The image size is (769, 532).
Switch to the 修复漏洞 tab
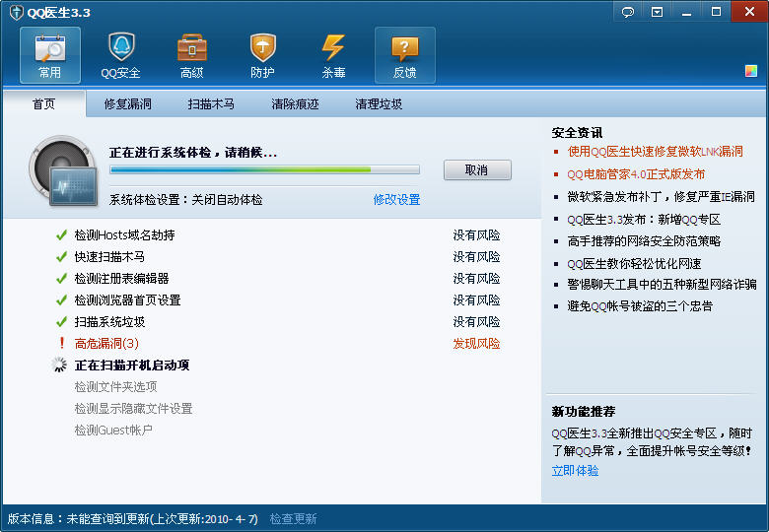point(128,103)
